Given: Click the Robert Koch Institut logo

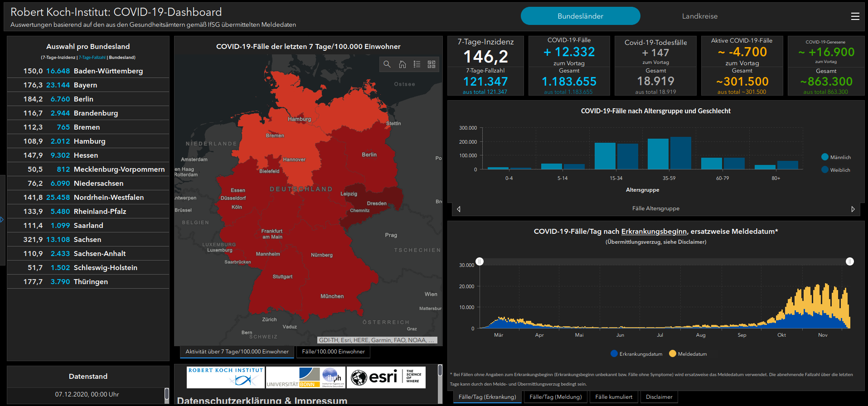Looking at the screenshot, I should pyautogui.click(x=225, y=377).
